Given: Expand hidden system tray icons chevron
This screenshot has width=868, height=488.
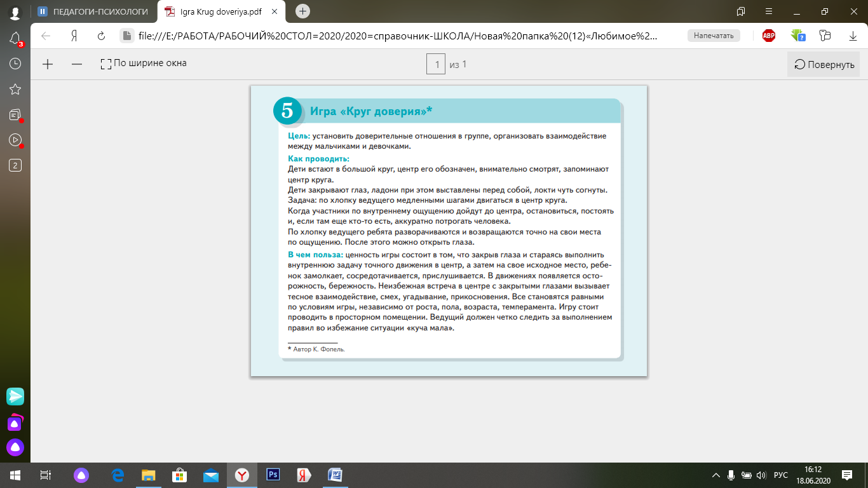Looking at the screenshot, I should coord(716,475).
